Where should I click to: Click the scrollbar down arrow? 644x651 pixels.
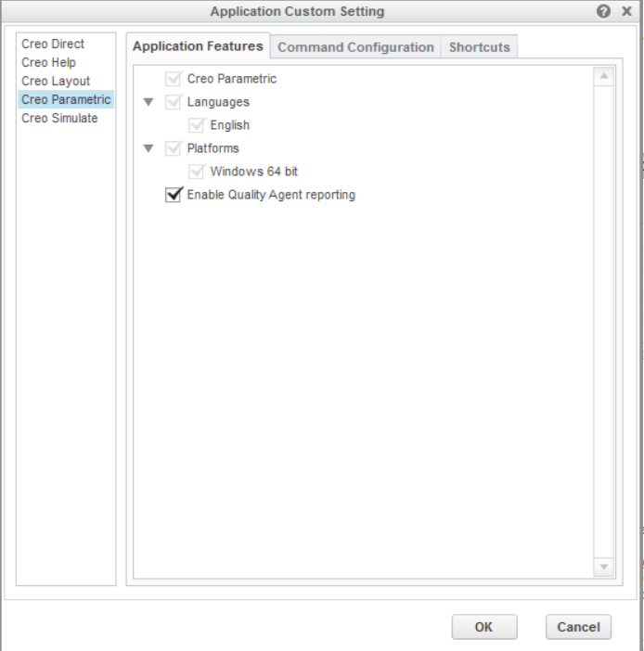tap(604, 567)
